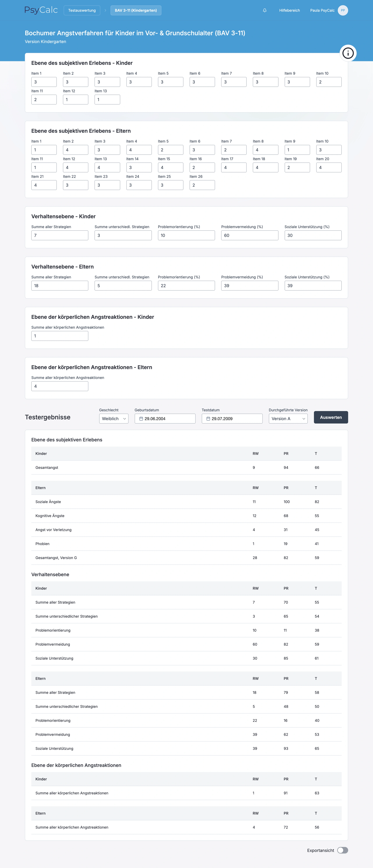The height and width of the screenshot is (868, 373).
Task: Click Kinder körperliche Angstreaktionen sum input
Action: [60, 336]
